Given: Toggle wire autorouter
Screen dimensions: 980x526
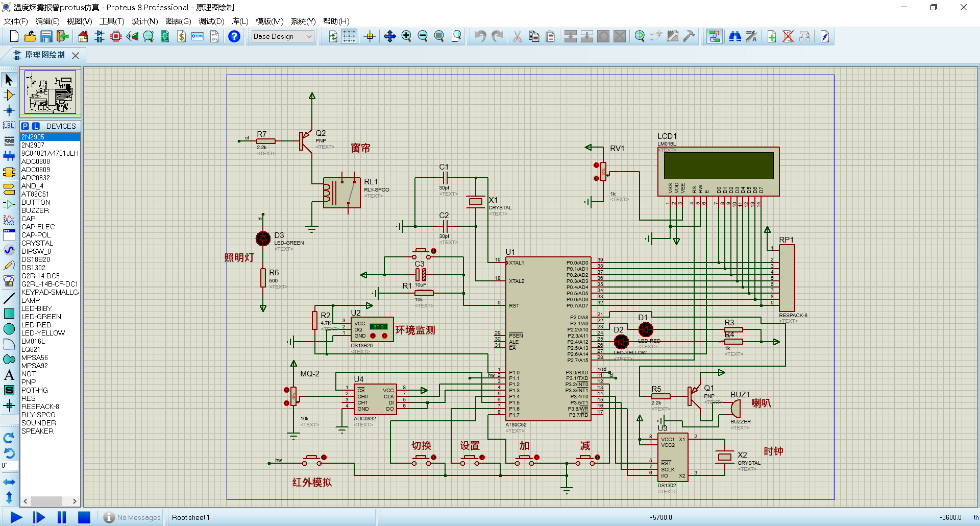Looking at the screenshot, I should [715, 36].
